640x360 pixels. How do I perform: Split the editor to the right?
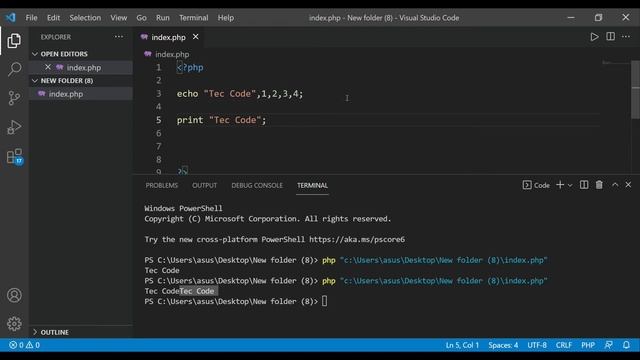[x=611, y=37]
